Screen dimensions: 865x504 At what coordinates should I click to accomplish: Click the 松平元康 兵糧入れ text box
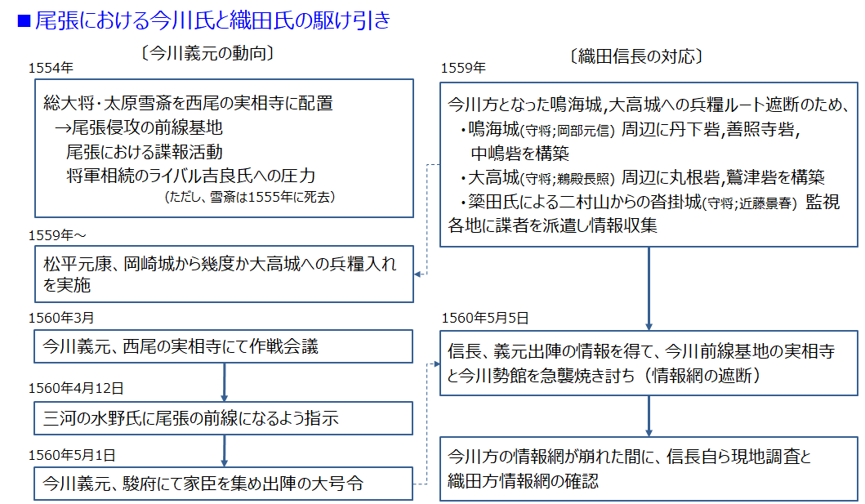click(x=224, y=274)
